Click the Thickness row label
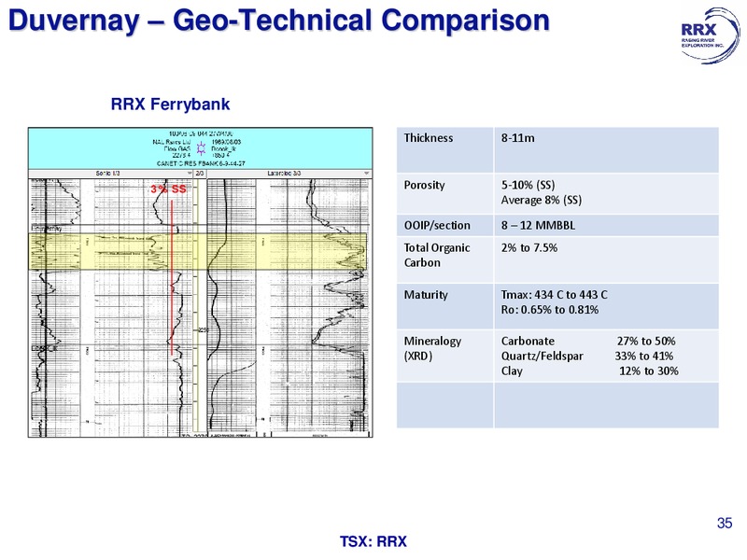 click(429, 138)
